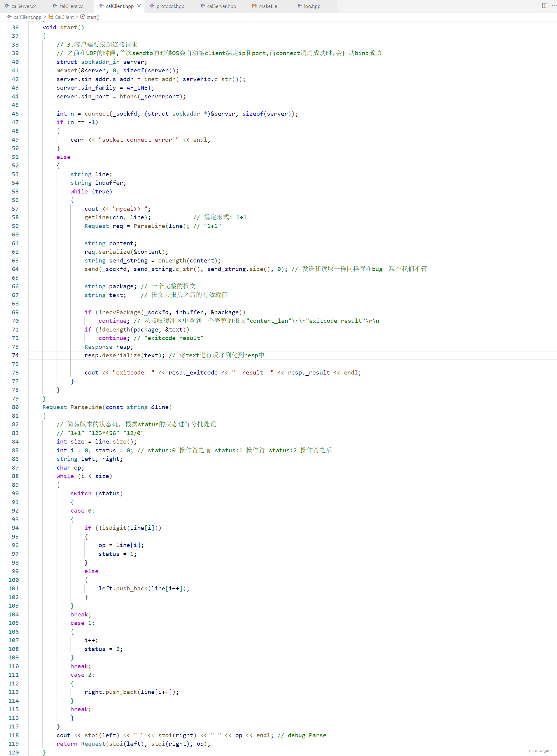Screen dimensions: 557x756
Task: Click 'case 2:' label
Action: pos(83,675)
